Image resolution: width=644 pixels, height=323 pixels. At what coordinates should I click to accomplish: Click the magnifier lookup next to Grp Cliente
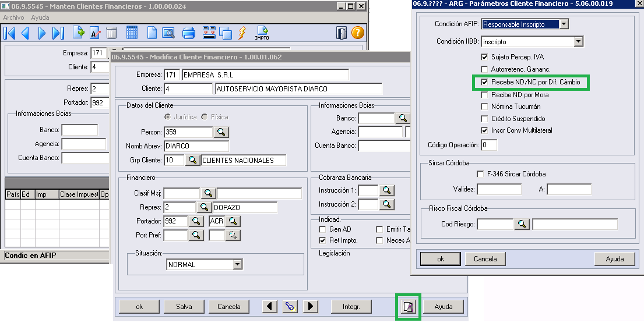pyautogui.click(x=193, y=160)
